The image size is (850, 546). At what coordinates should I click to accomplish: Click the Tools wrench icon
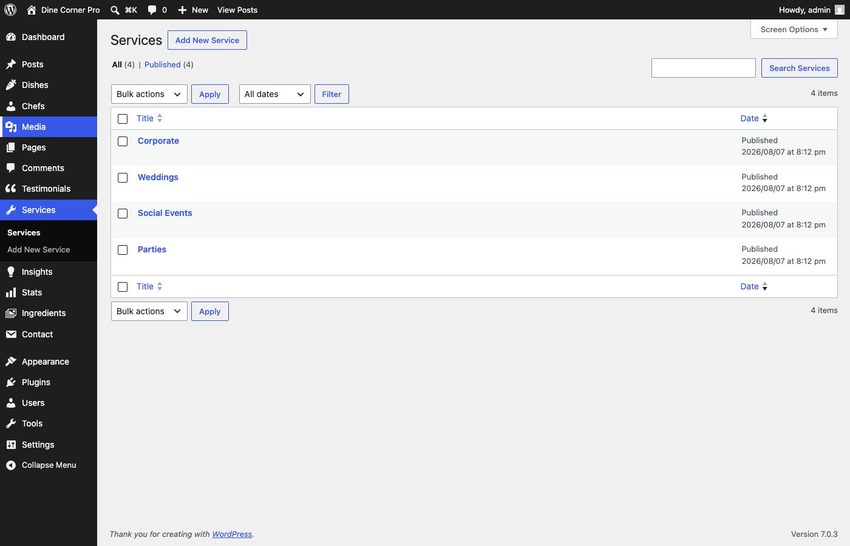click(11, 423)
